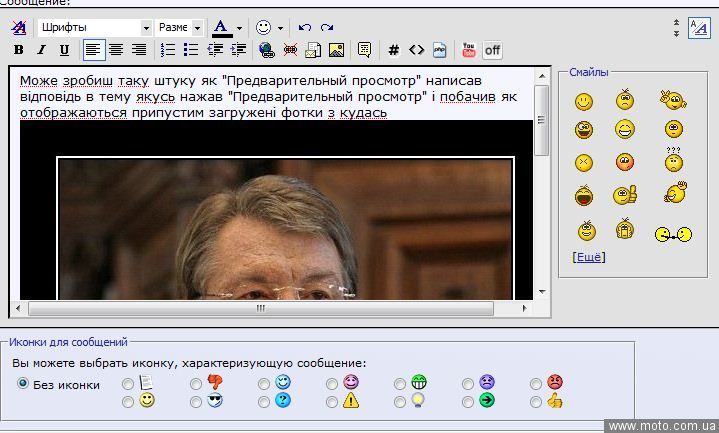The height and width of the screenshot is (433, 719).
Task: Insert the victory-sign smiley
Action: [x=673, y=100]
